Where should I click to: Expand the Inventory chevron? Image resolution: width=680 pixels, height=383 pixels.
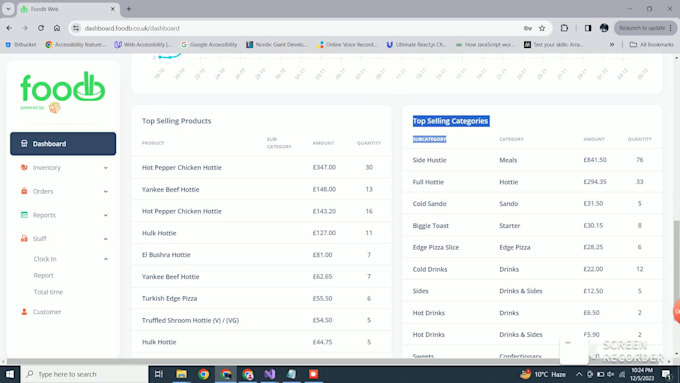pyautogui.click(x=105, y=168)
